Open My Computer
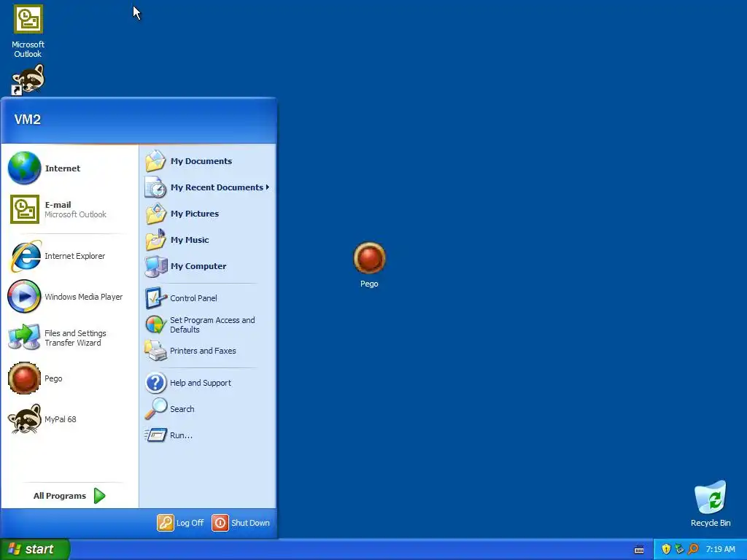Screen dimensions: 747x560 click(207, 265)
